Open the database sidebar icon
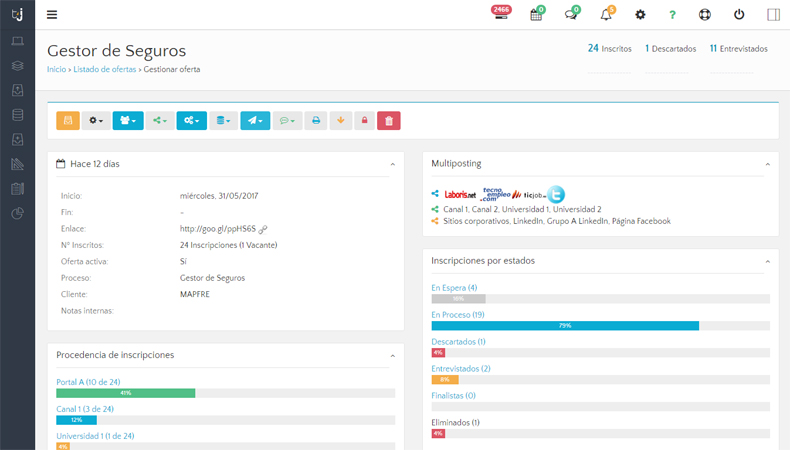This screenshot has height=450, width=790. pyautogui.click(x=18, y=115)
